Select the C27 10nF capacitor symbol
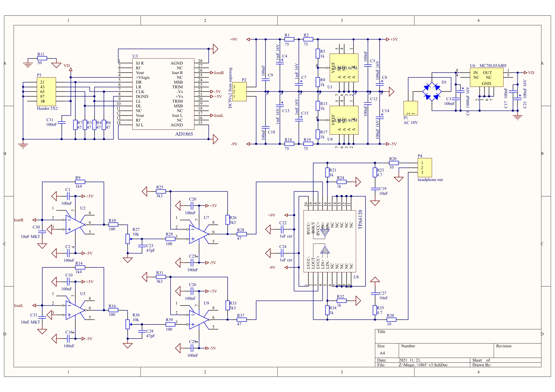 coord(375,293)
